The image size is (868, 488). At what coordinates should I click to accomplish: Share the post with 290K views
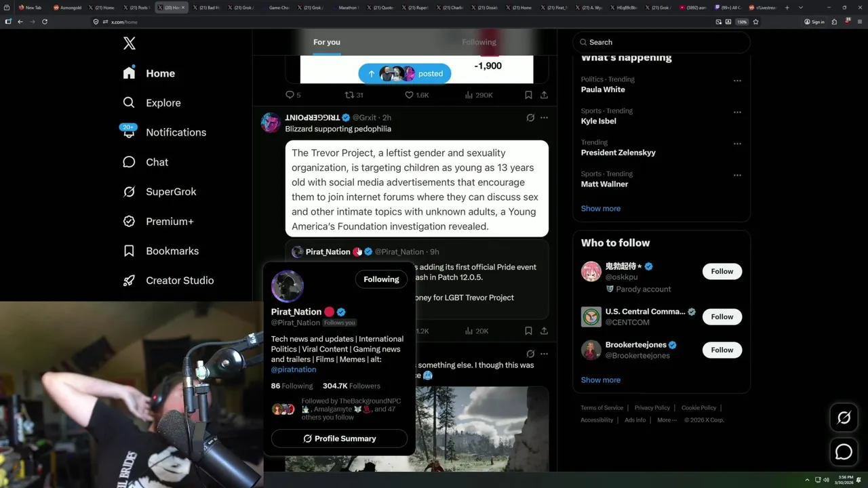coord(544,95)
